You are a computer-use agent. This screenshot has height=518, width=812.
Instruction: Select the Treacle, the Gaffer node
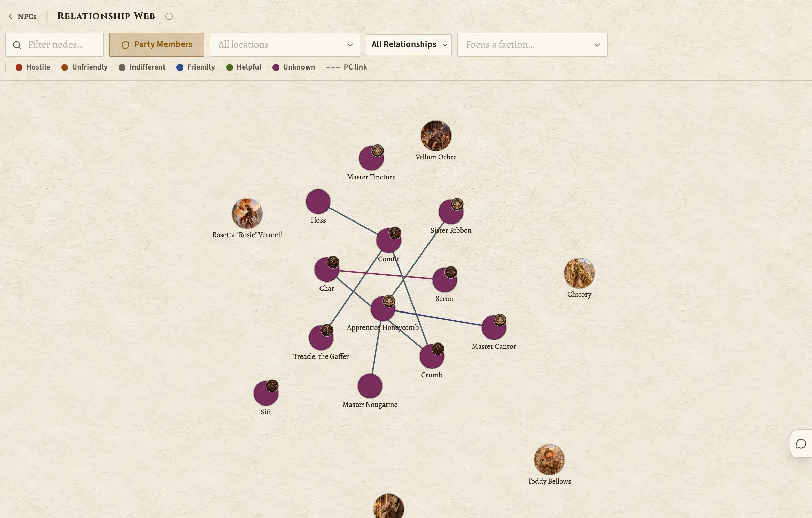(x=321, y=338)
